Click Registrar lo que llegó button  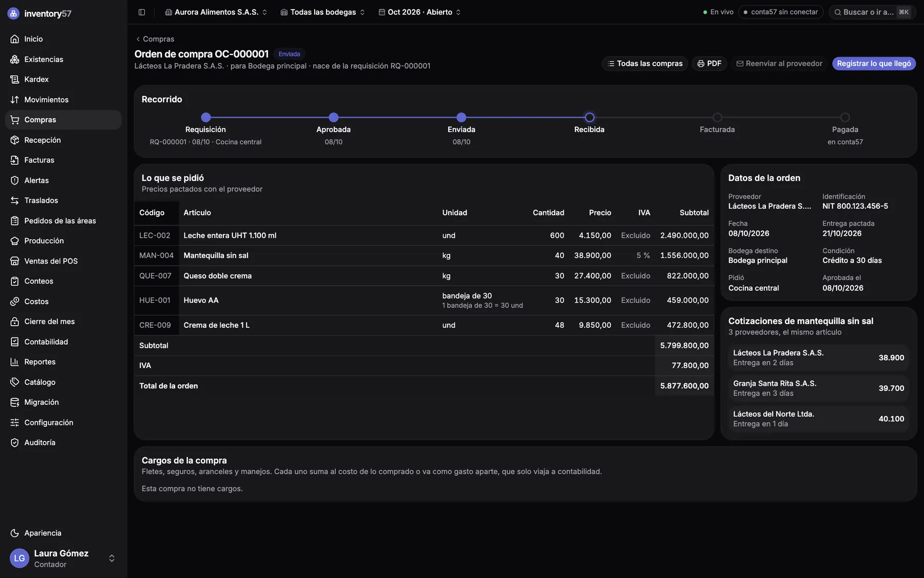[x=874, y=64]
